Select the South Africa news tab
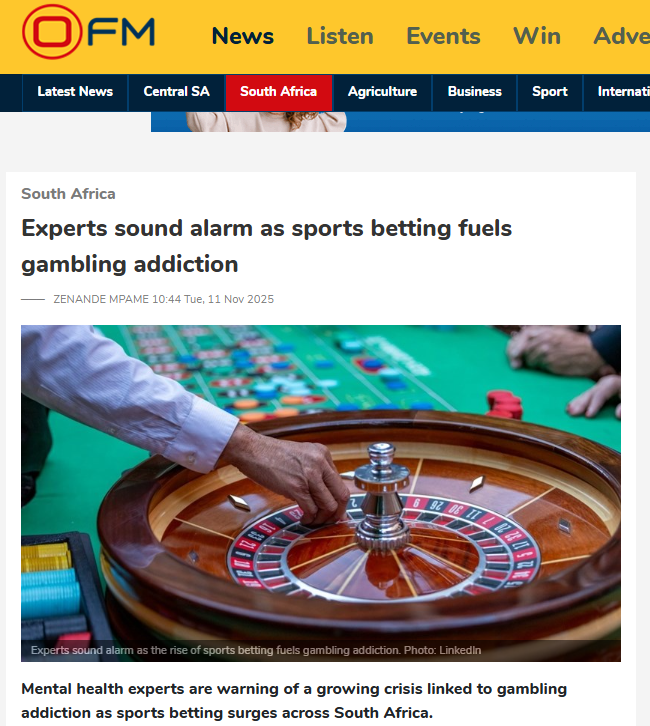Image resolution: width=650 pixels, height=726 pixels. coord(279,92)
